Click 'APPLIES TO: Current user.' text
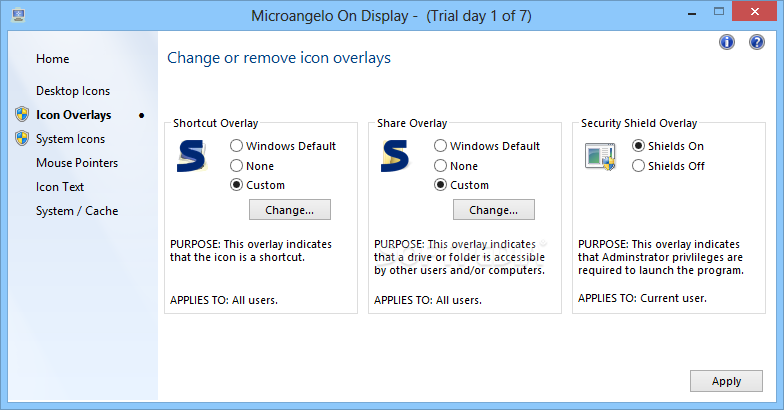The image size is (784, 410). coord(642,298)
